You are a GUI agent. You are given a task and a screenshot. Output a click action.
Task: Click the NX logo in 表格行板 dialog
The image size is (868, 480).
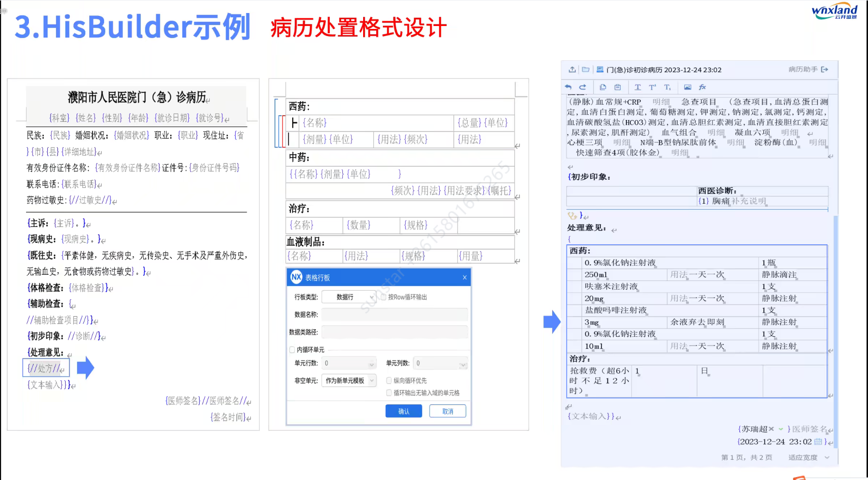[x=296, y=277]
